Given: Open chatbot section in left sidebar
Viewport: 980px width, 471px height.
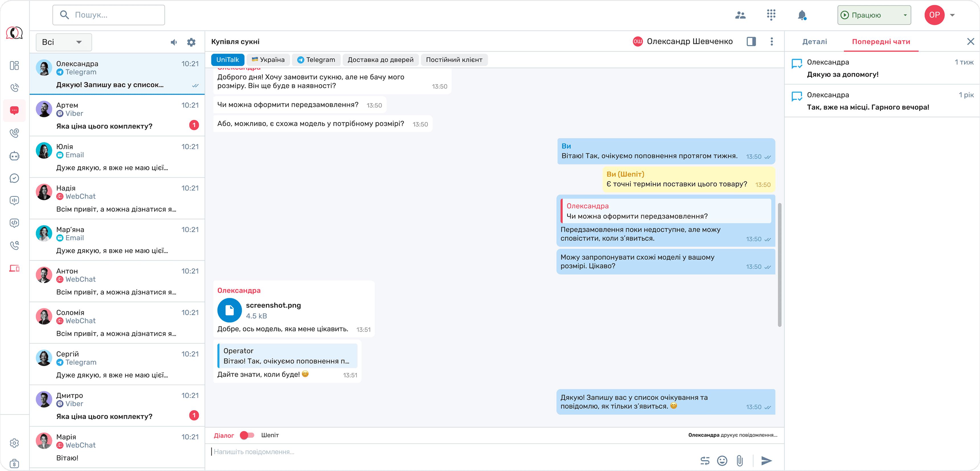Looking at the screenshot, I should 15,156.
